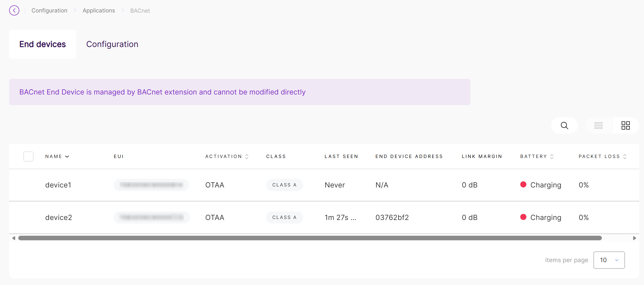Click the scrollbar right arrow
The image size is (644, 285).
click(x=634, y=238)
